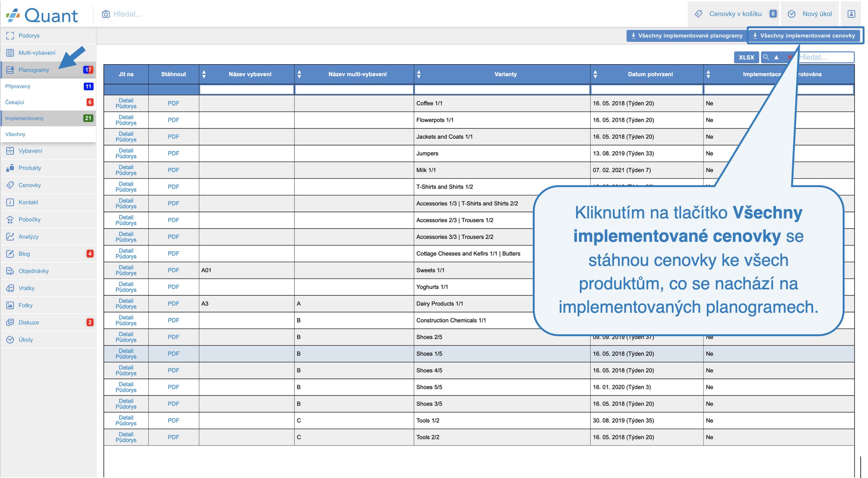Open Půdorys link in Milk 1/1 row
The height and width of the screenshot is (478, 868).
(x=126, y=173)
